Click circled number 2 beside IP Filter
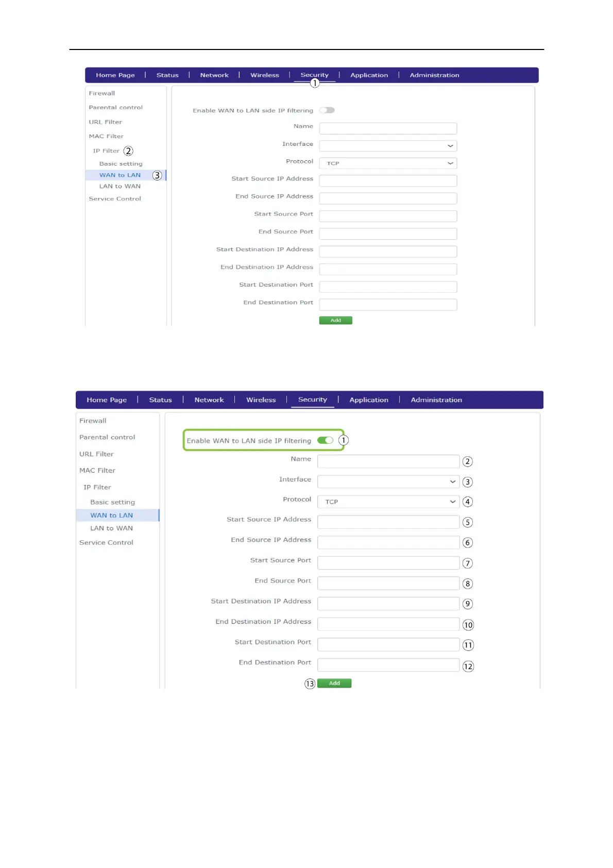The height and width of the screenshot is (868, 613). 128,151
